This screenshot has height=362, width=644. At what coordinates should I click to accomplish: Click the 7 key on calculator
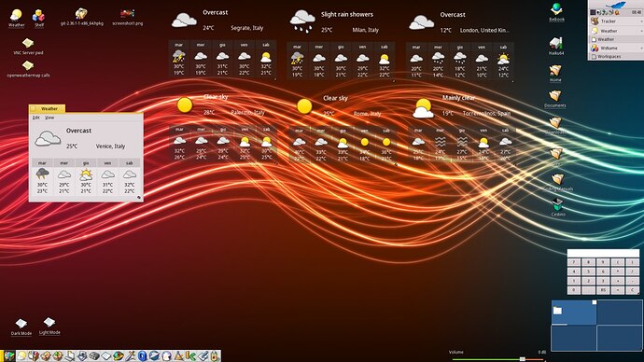click(574, 262)
